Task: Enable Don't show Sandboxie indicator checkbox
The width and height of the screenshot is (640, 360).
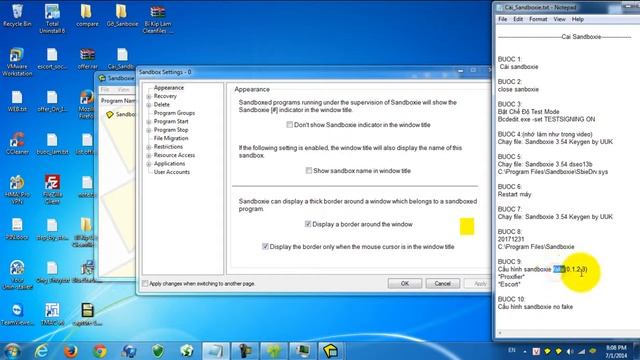Action: coord(289,124)
